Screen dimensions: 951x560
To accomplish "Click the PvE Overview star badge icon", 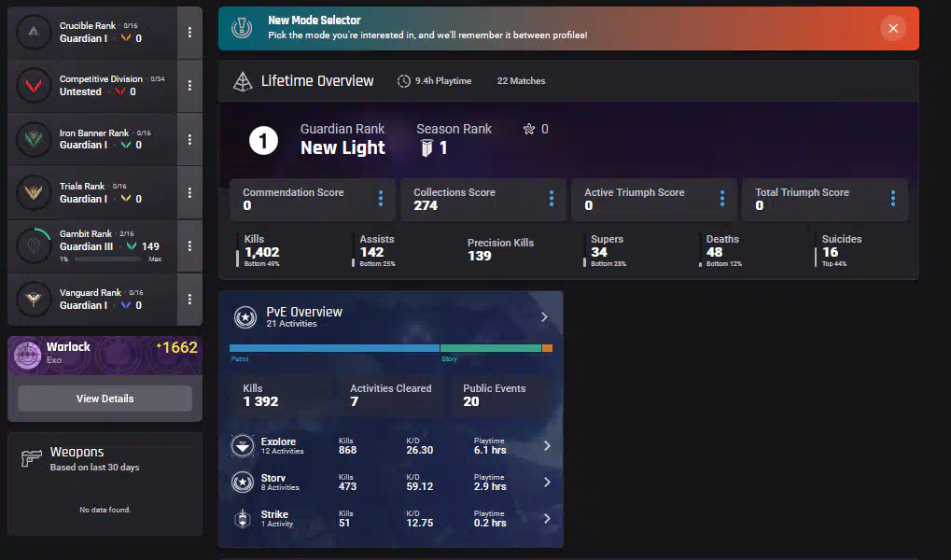I will (x=245, y=316).
